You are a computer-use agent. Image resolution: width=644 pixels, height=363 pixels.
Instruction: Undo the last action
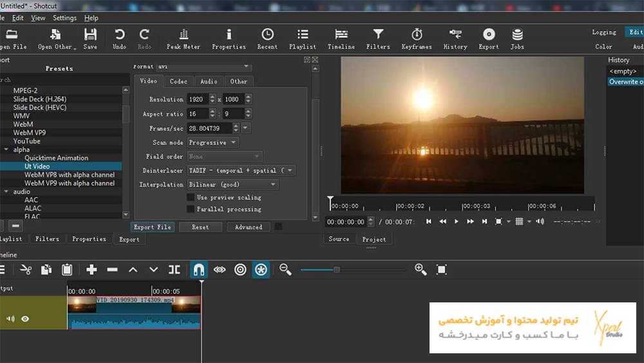120,39
